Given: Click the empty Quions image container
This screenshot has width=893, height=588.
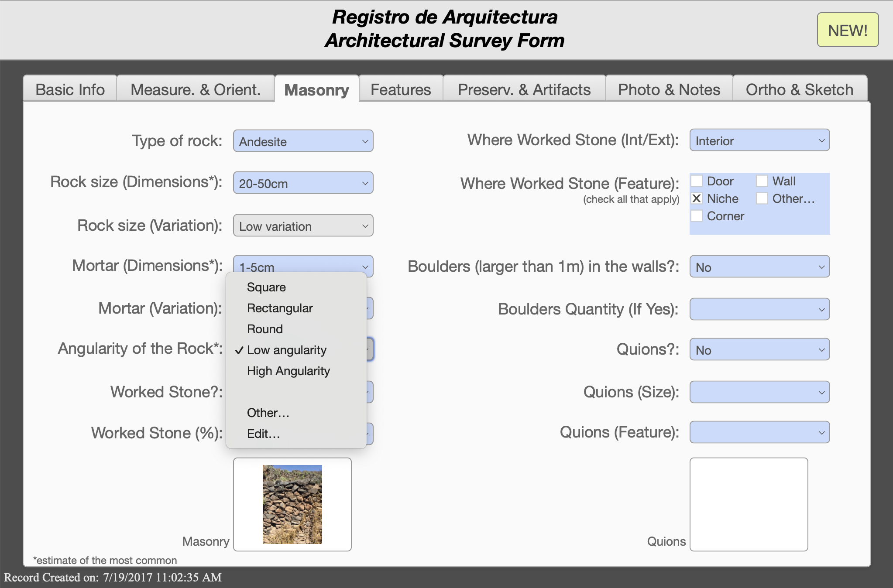Looking at the screenshot, I should (748, 504).
